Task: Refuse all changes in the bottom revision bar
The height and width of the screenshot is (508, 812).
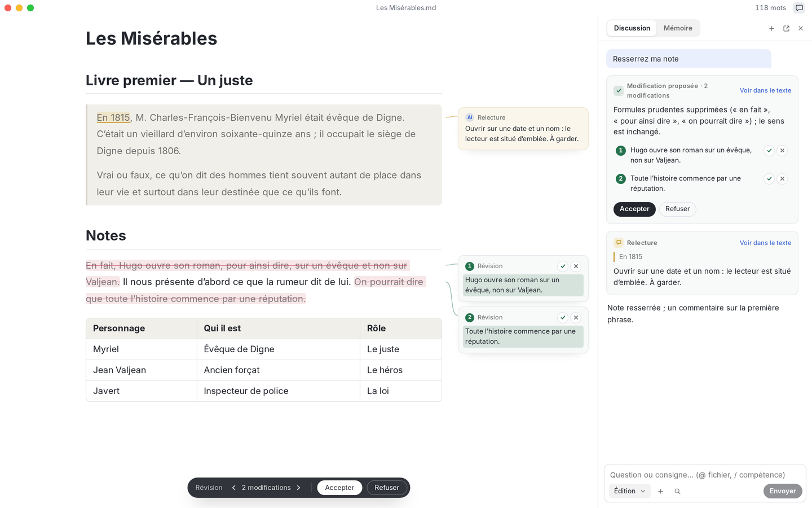Action: click(387, 488)
